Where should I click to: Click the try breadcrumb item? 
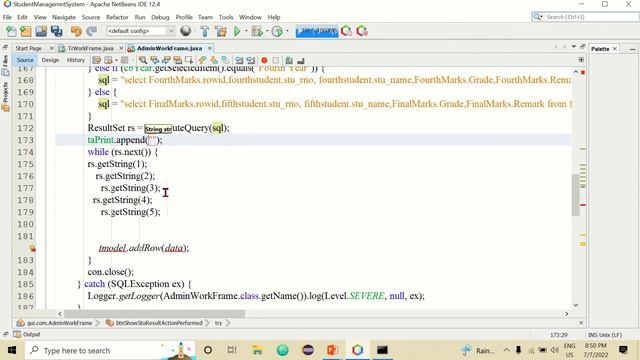pos(219,323)
